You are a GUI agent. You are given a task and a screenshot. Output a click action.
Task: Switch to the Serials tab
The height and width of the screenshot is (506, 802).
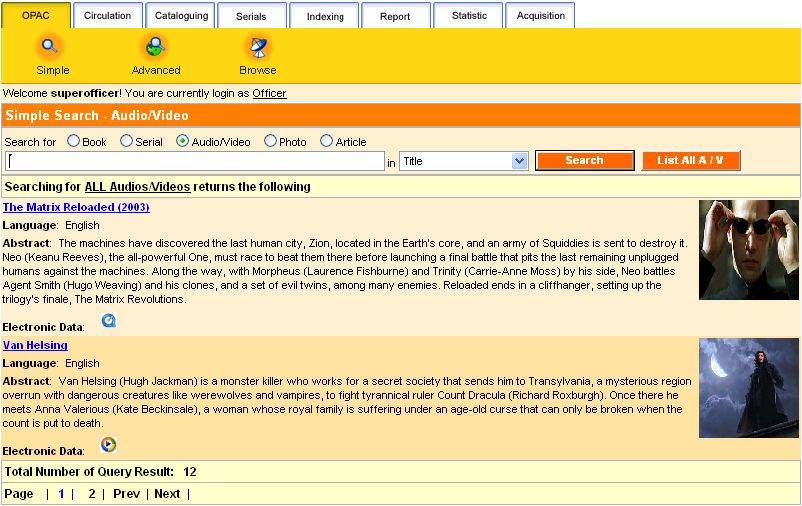click(251, 16)
